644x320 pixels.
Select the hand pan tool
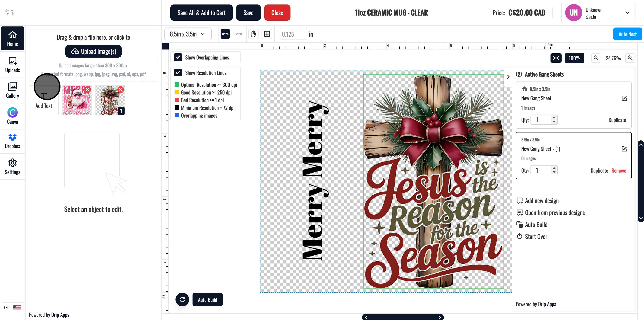point(253,34)
